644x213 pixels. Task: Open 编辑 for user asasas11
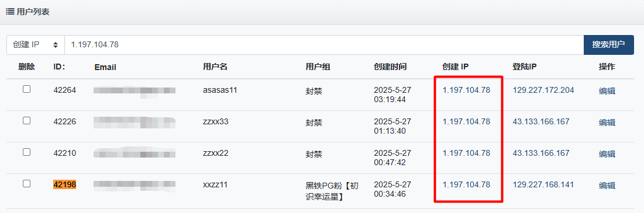click(x=607, y=90)
